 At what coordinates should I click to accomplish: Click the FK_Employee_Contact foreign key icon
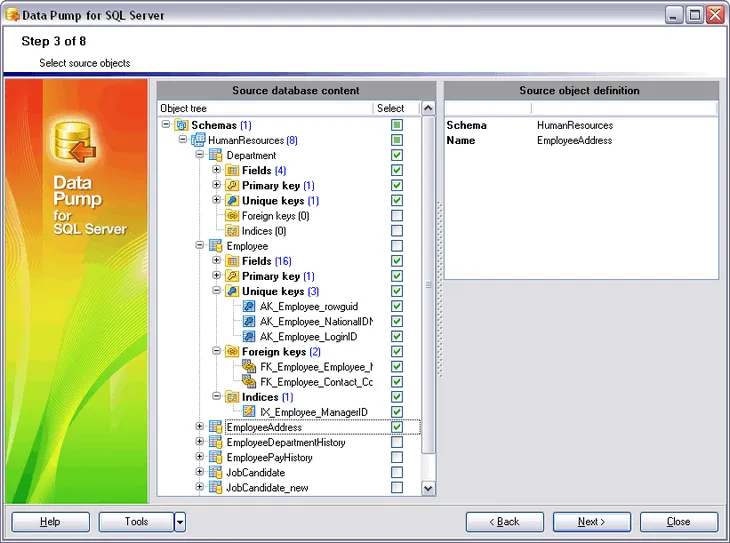click(x=249, y=382)
